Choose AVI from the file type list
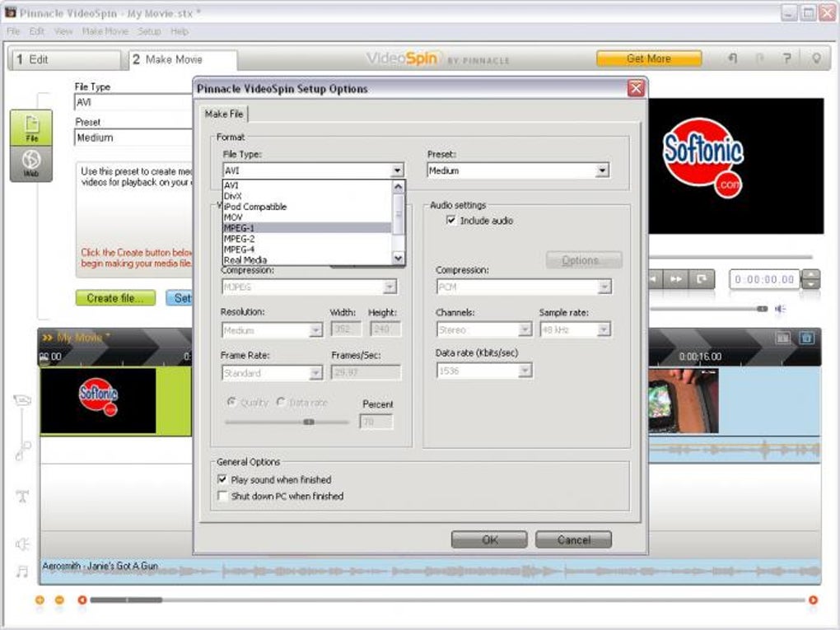This screenshot has width=840, height=630. (307, 185)
